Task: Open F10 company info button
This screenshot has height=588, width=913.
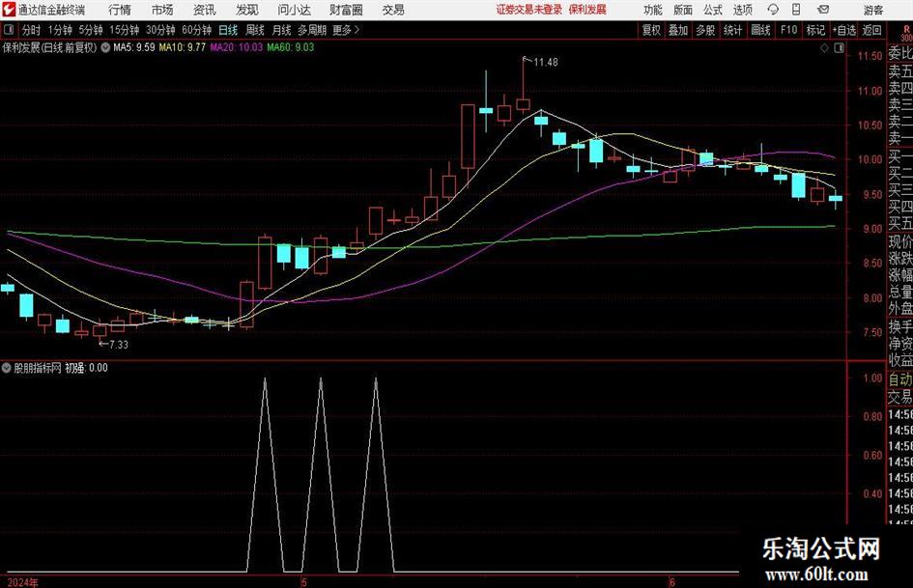Action: pos(789,30)
